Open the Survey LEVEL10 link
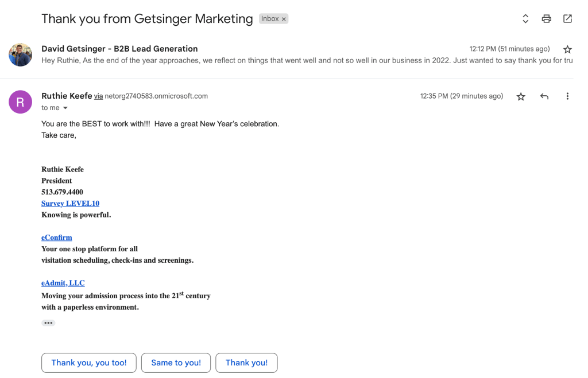588x378 pixels. click(x=70, y=204)
